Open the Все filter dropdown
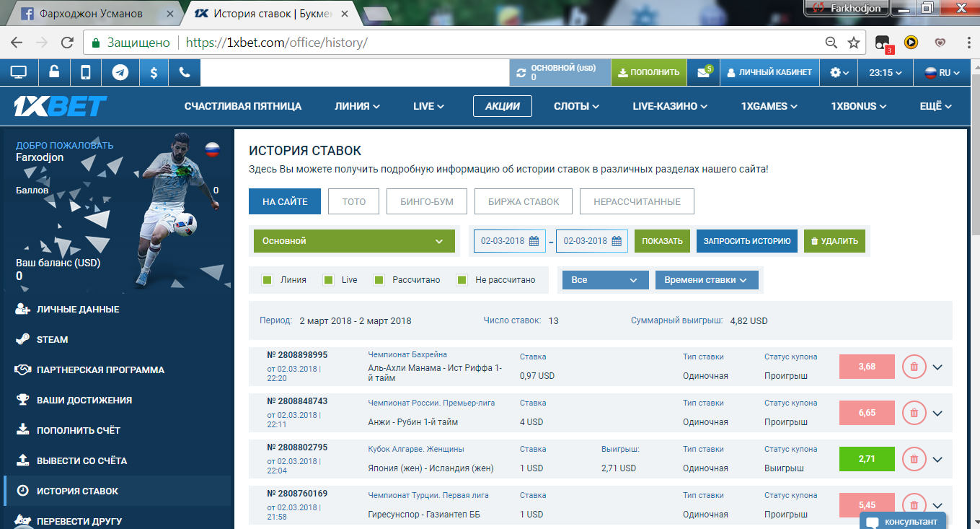980x529 pixels. point(606,280)
